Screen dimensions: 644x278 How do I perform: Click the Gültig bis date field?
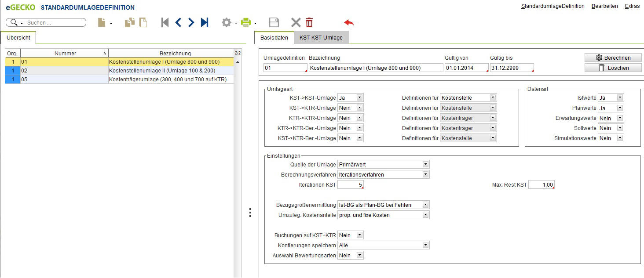[x=512, y=68]
